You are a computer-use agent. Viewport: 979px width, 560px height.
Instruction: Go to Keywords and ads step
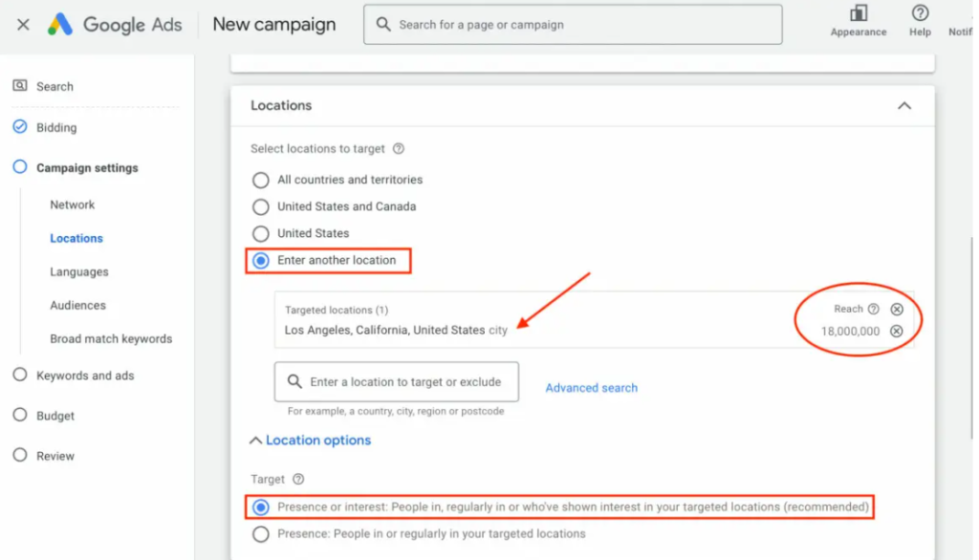[x=85, y=376]
